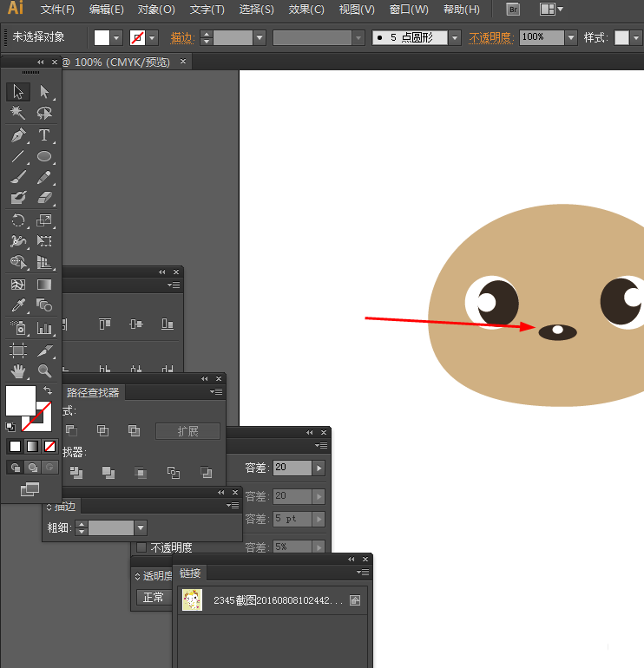This screenshot has width=644, height=668.
Task: Expand the opacity 100% dropdown
Action: pos(570,38)
